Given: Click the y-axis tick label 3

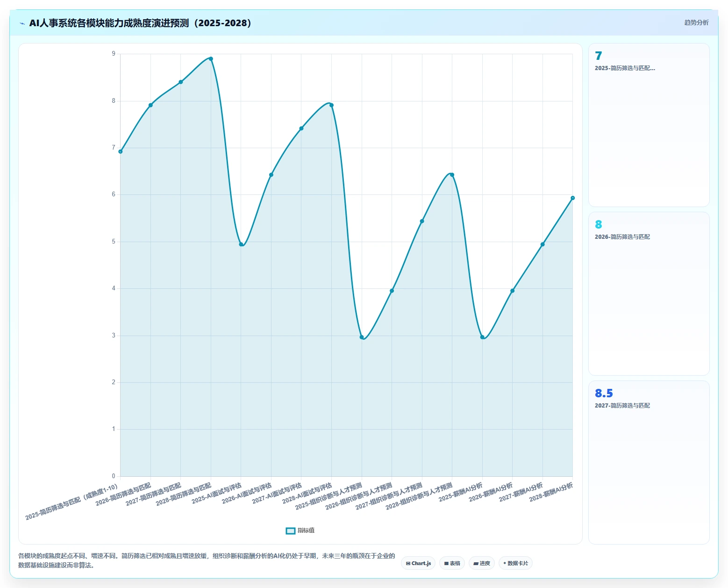Looking at the screenshot, I should click(114, 336).
